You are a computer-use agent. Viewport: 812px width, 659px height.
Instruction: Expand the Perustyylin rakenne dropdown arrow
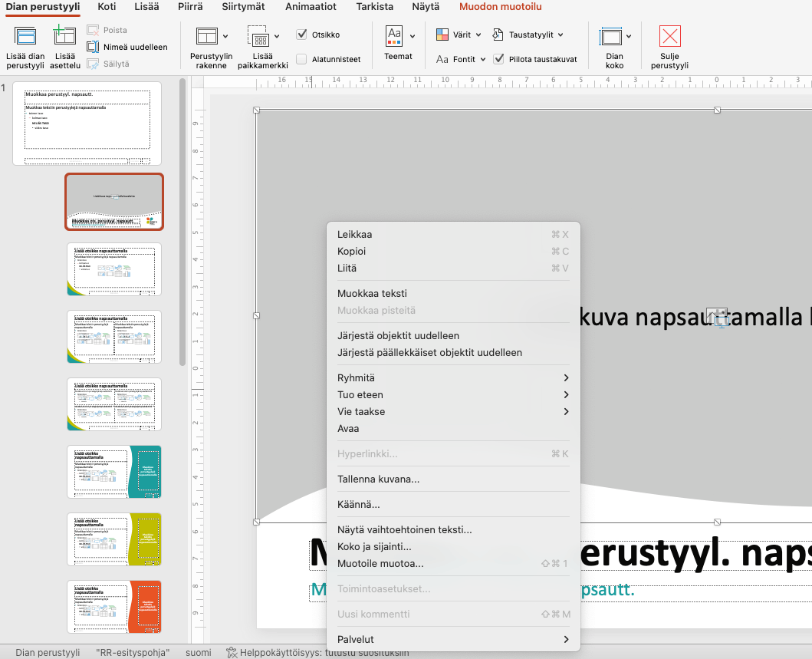click(x=225, y=36)
